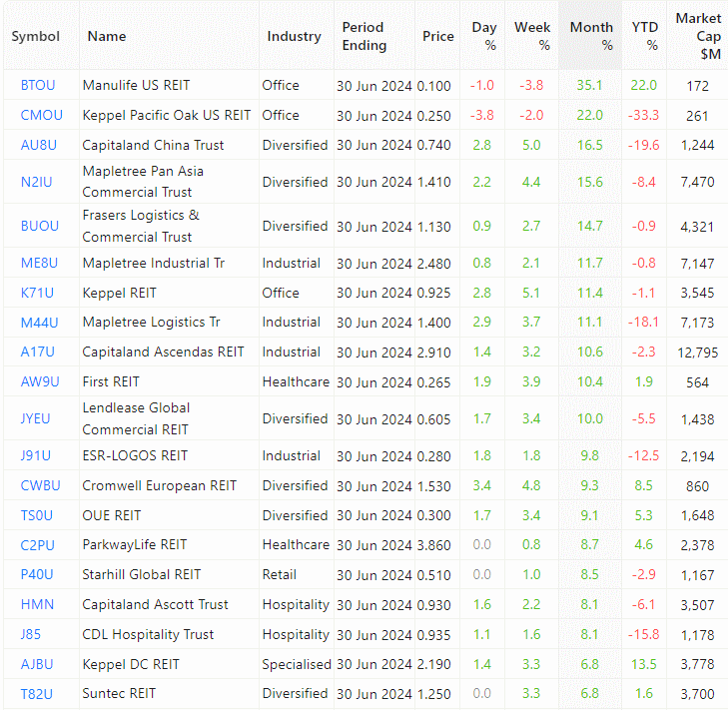Image resolution: width=728 pixels, height=710 pixels.
Task: Select the CDL Hospitality Trust cell
Action: click(148, 634)
